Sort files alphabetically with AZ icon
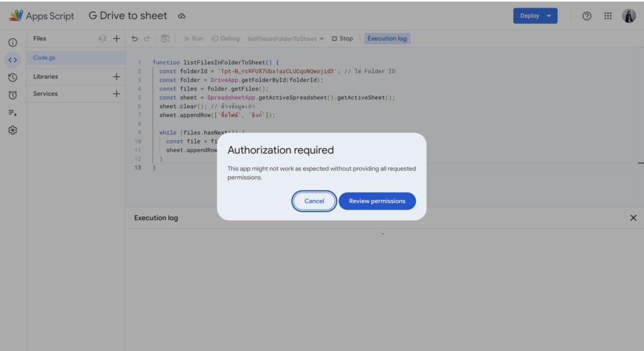 tap(103, 38)
